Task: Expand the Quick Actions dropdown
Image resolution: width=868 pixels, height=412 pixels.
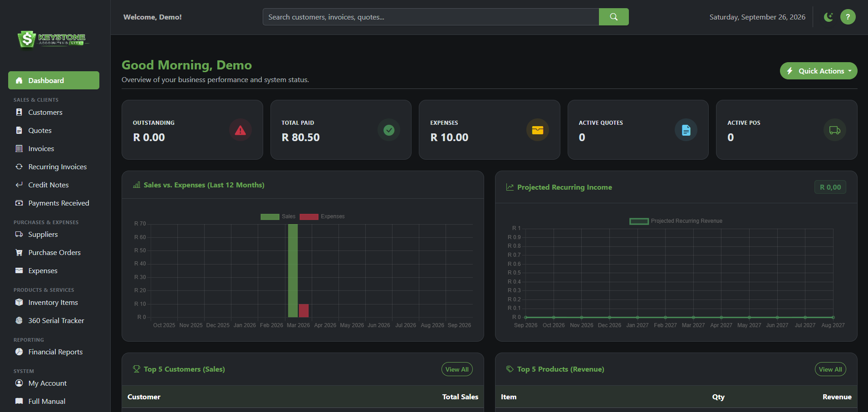Action: click(819, 71)
